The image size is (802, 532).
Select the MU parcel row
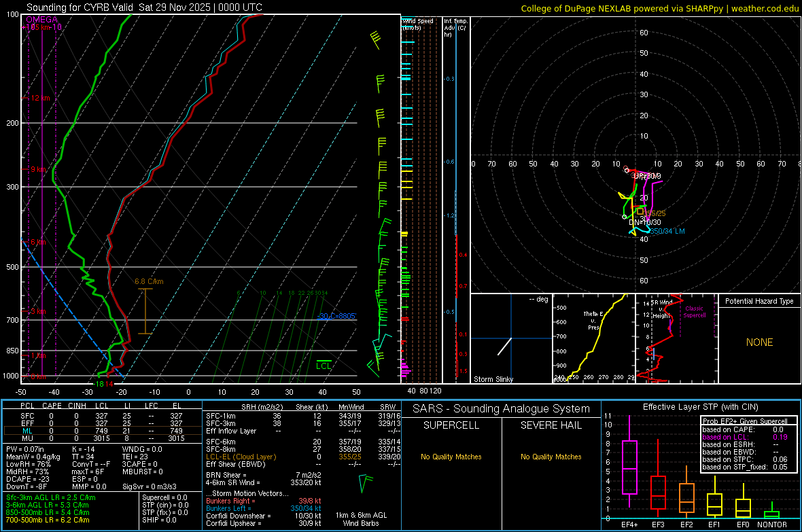point(101,438)
